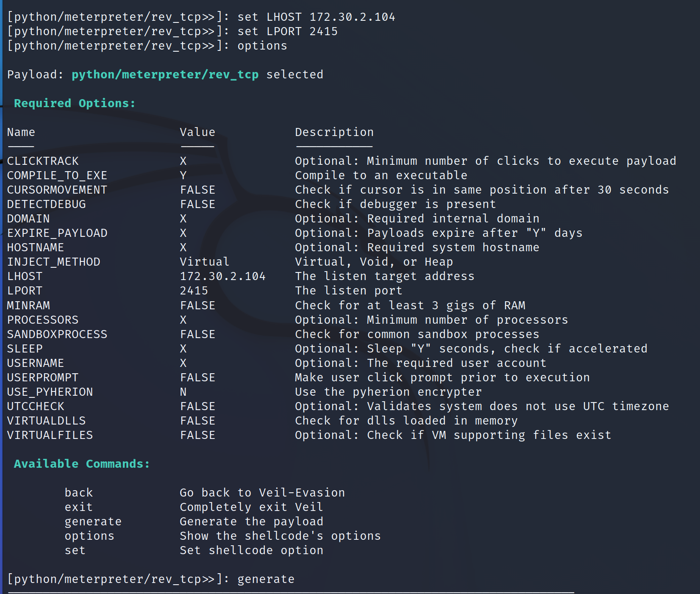Click the VIRTUALDLLS option name
Viewport: 700px width, 594px height.
point(47,421)
